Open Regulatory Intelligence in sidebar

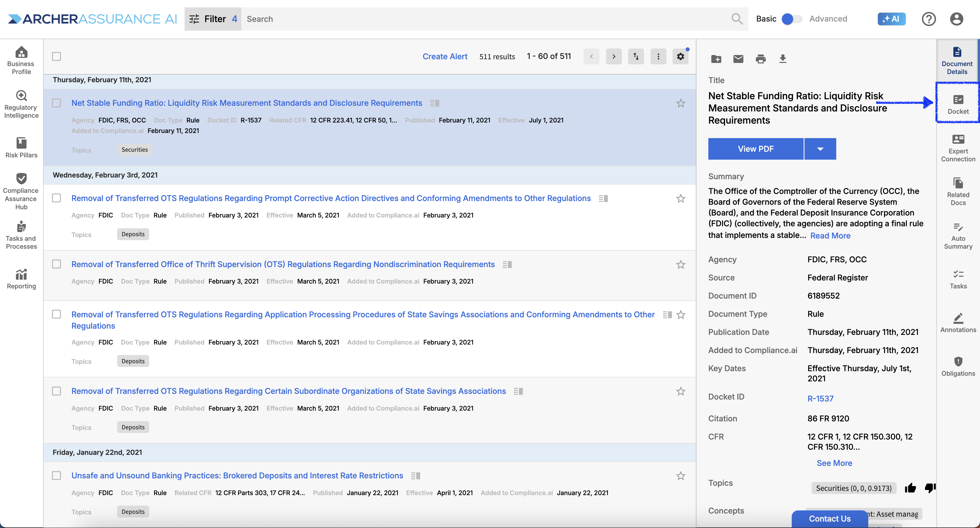pos(21,104)
